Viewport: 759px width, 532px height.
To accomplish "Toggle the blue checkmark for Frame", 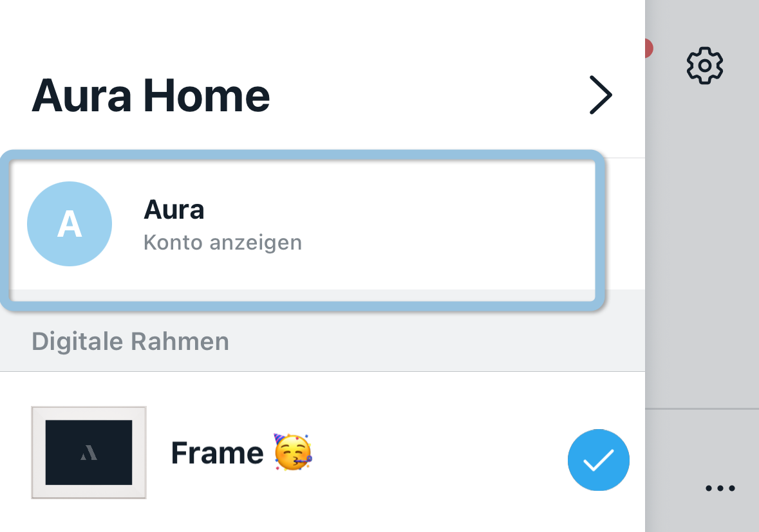I will pos(598,459).
